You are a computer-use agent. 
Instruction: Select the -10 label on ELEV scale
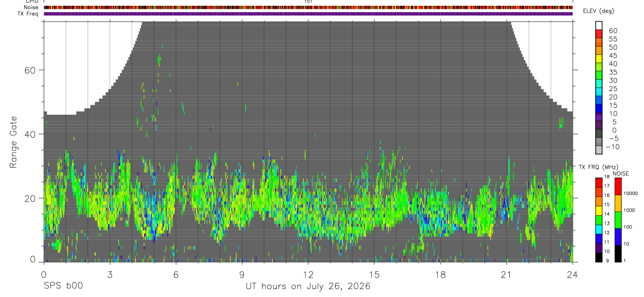612,147
